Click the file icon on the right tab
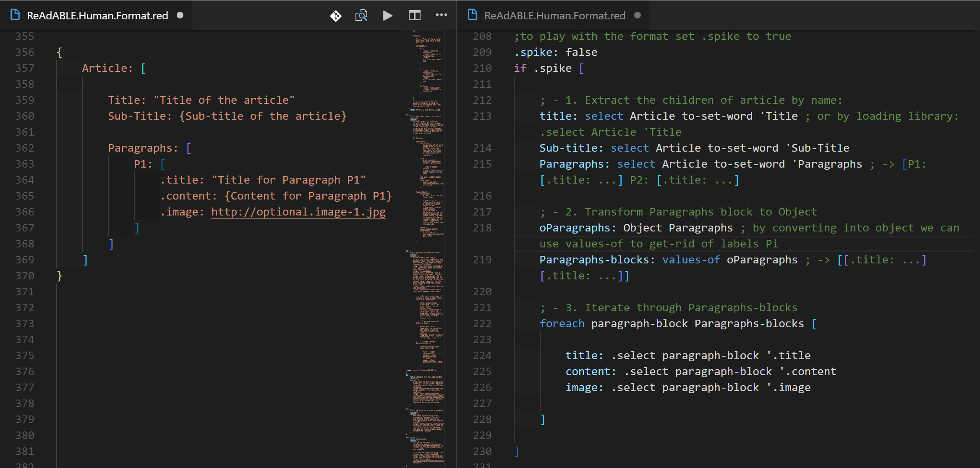 [473, 15]
